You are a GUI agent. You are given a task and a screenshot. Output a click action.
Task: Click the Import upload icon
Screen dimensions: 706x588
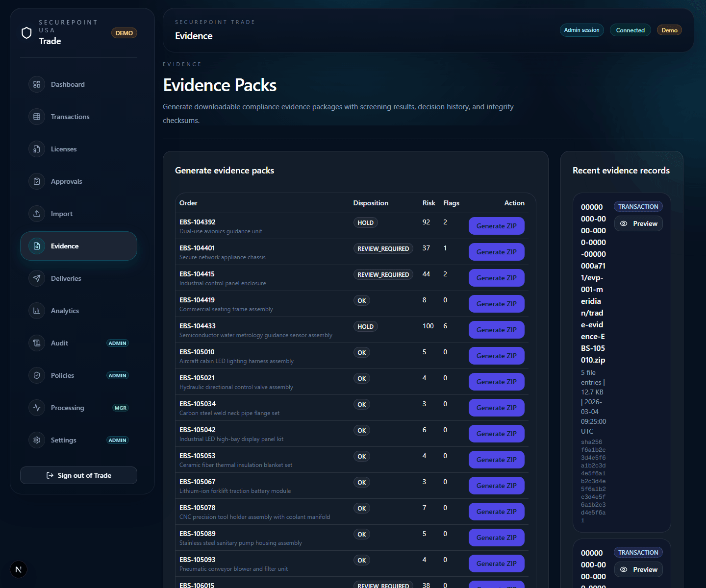click(37, 214)
